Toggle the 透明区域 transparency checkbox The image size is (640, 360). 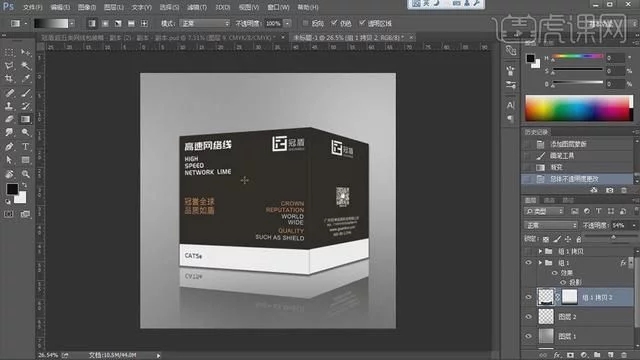[362, 23]
